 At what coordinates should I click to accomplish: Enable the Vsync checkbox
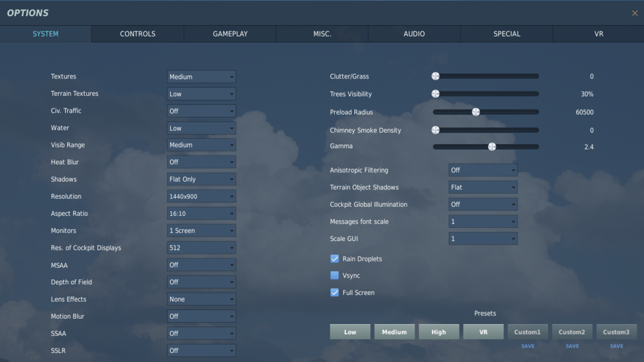click(x=334, y=275)
